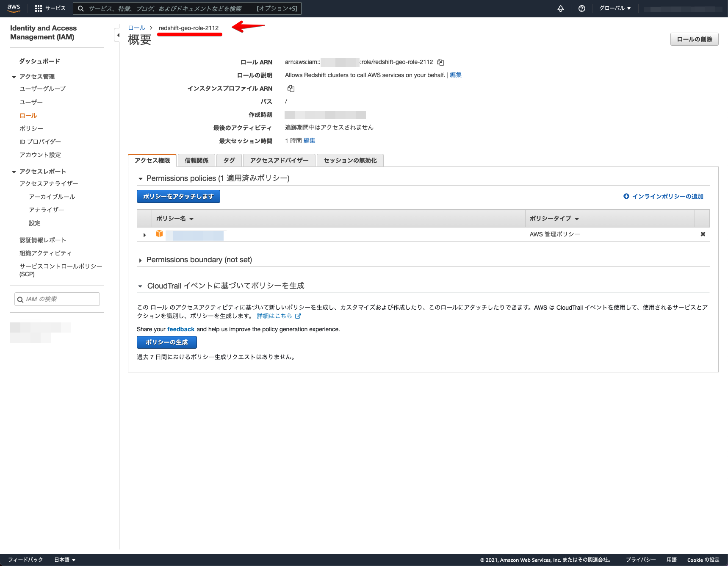Click the AWS home logo

[x=13, y=7]
